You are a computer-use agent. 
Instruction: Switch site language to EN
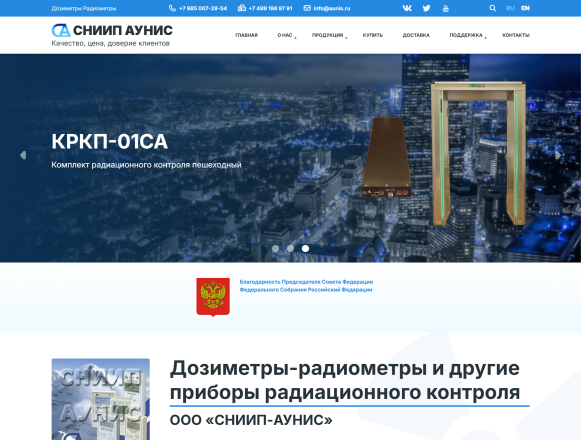click(525, 8)
